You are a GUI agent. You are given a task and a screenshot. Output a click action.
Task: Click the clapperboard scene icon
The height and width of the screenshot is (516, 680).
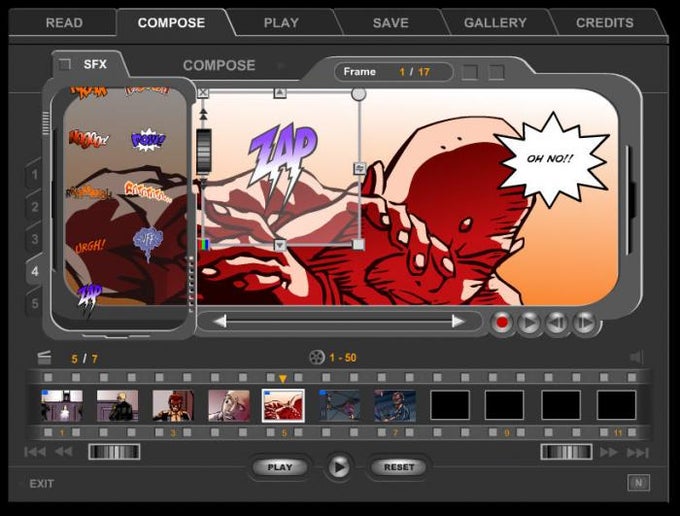44,358
